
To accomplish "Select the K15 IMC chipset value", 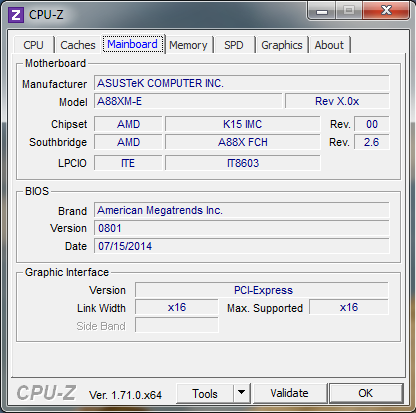I will (x=243, y=124).
